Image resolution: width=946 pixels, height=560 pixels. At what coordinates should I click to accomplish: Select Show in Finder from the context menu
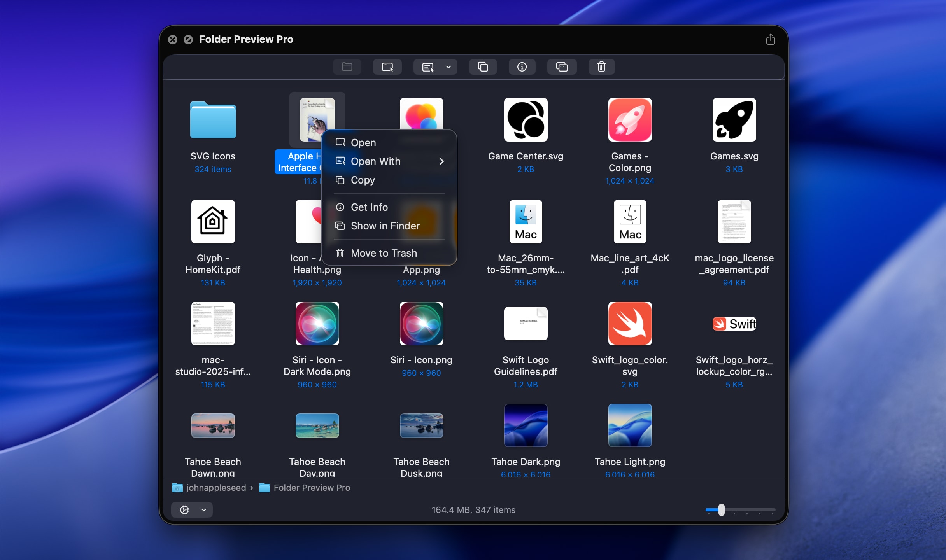pos(385,226)
